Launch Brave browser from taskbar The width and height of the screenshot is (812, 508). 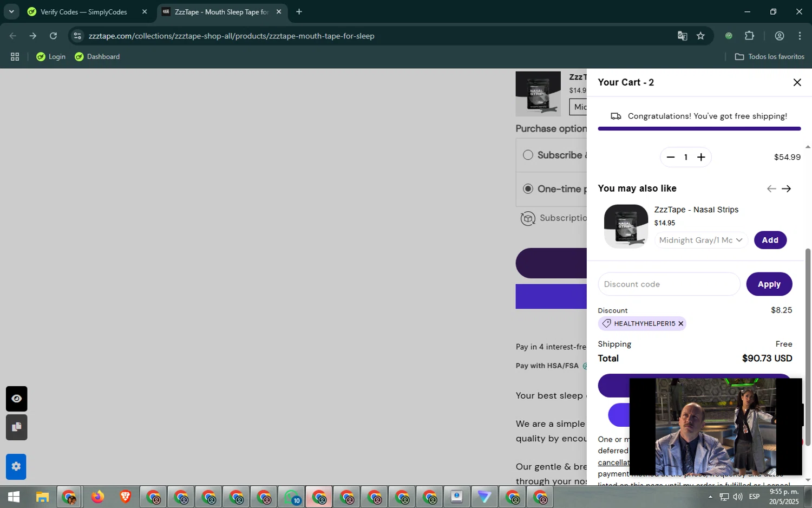click(x=125, y=497)
